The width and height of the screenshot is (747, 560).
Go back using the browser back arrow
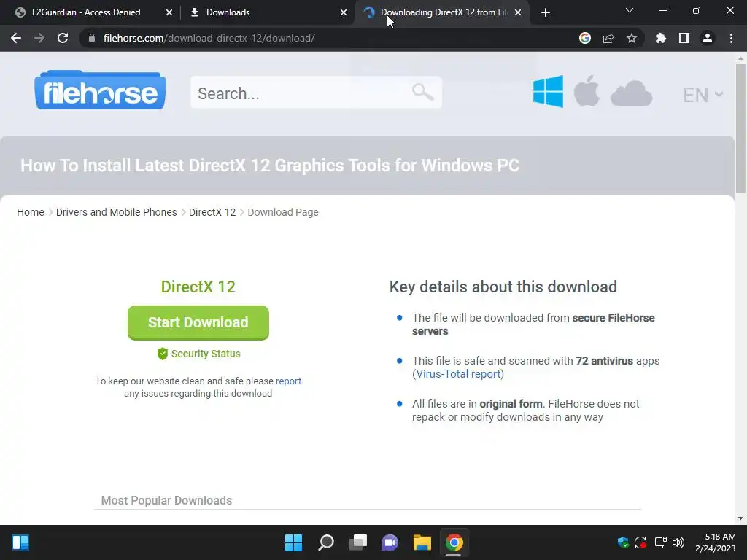[16, 38]
